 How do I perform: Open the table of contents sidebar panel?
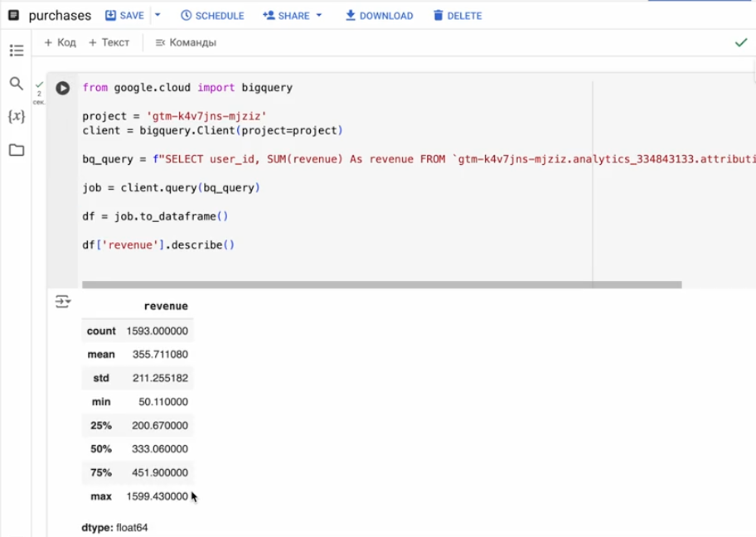16,51
